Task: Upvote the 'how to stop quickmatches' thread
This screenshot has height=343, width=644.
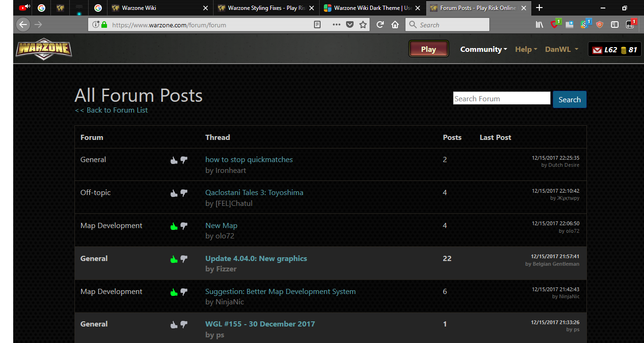Action: point(173,160)
